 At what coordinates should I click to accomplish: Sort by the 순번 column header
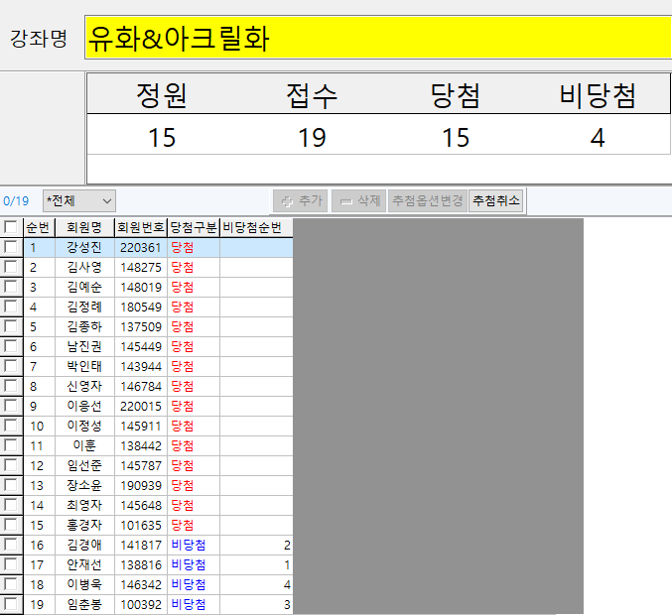[x=39, y=227]
